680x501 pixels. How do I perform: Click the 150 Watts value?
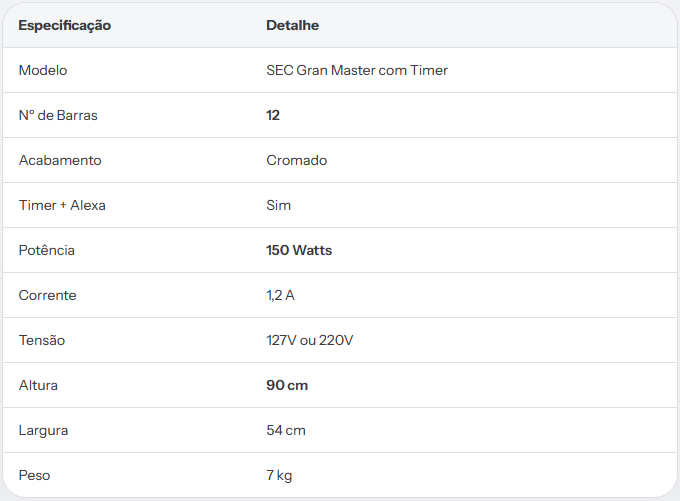point(299,250)
